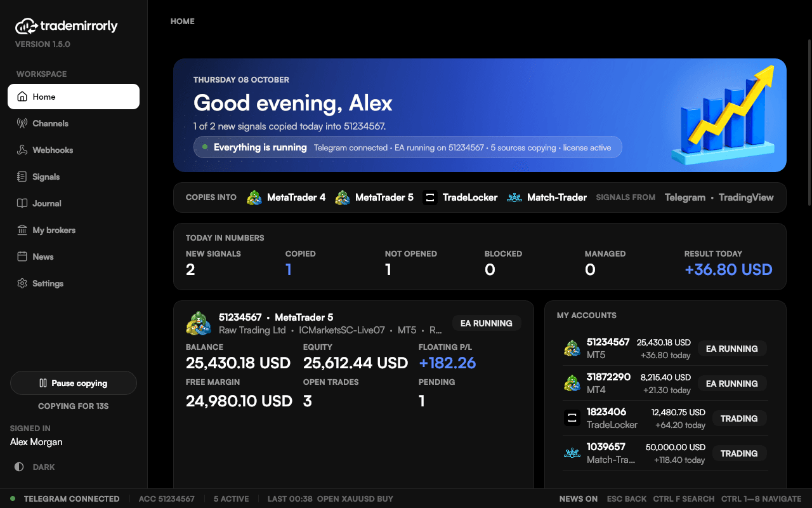Click the Telegram signal source label
The width and height of the screenshot is (812, 508).
[685, 197]
